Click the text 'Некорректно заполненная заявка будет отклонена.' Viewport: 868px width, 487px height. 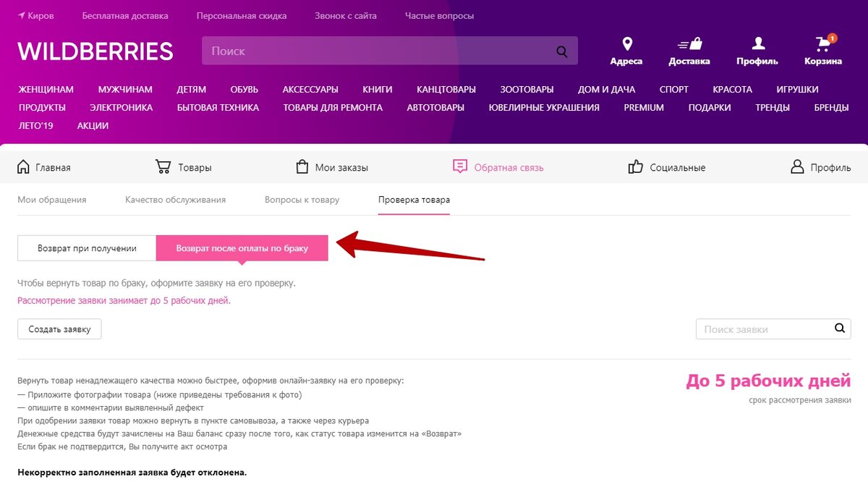(x=132, y=473)
